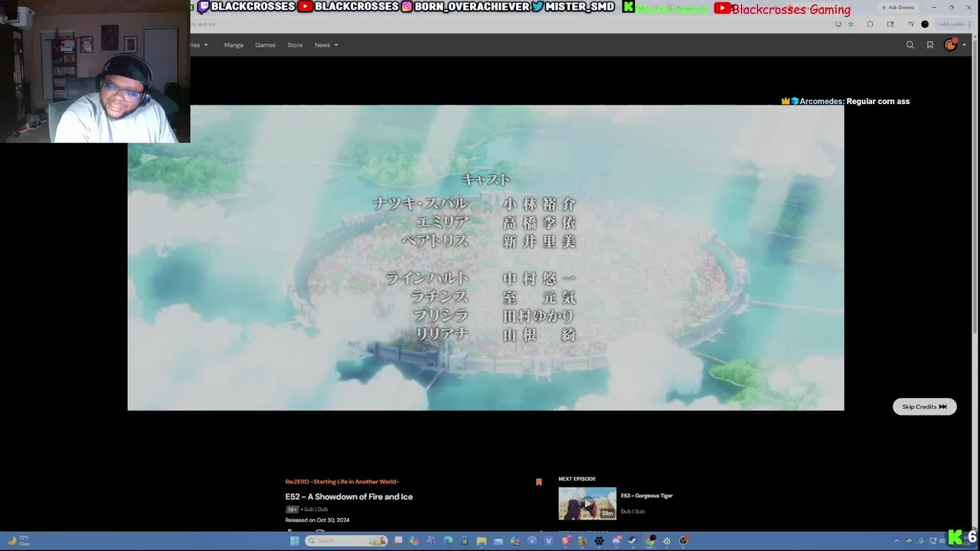Open the Windows Start button
Image resolution: width=980 pixels, height=551 pixels.
[295, 541]
